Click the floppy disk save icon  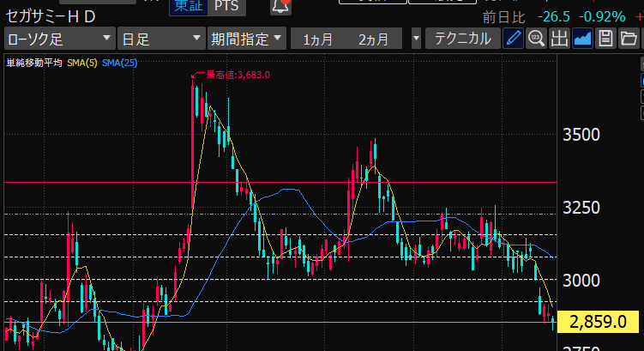(605, 39)
